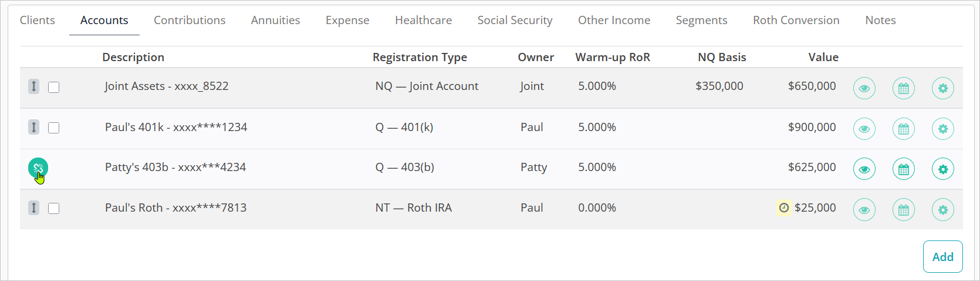Open the calendar icon for Joint Assets account
Screen dimensions: 980x281
[x=903, y=89]
